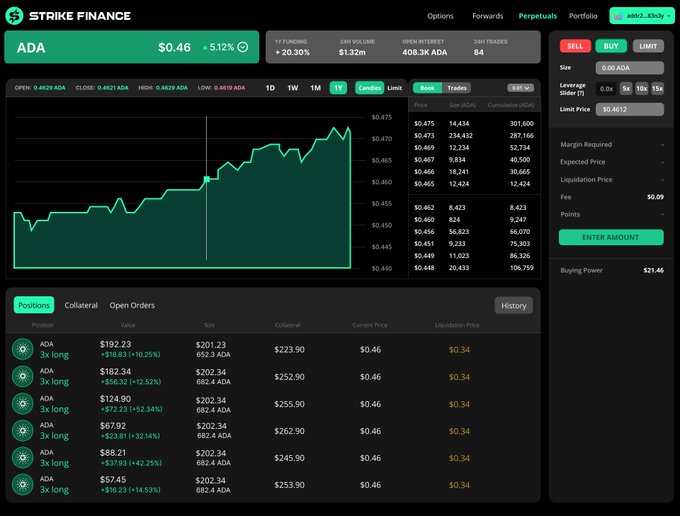Click the +20.30% 1Y funding value

[292, 52]
